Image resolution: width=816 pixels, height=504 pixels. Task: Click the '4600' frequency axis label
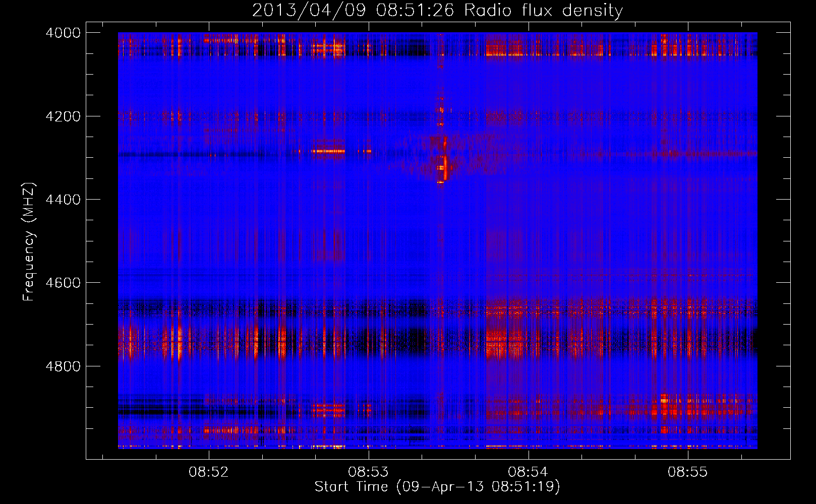pyautogui.click(x=63, y=283)
